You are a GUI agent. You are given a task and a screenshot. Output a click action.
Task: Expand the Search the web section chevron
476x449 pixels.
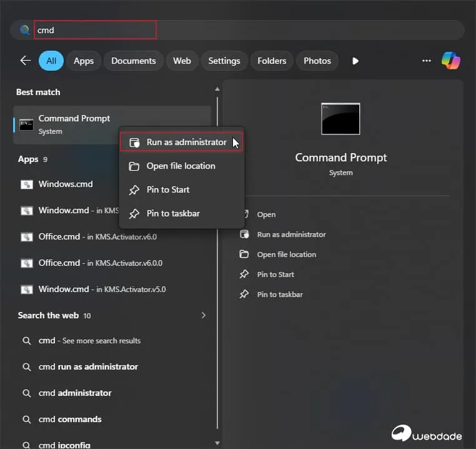203,316
